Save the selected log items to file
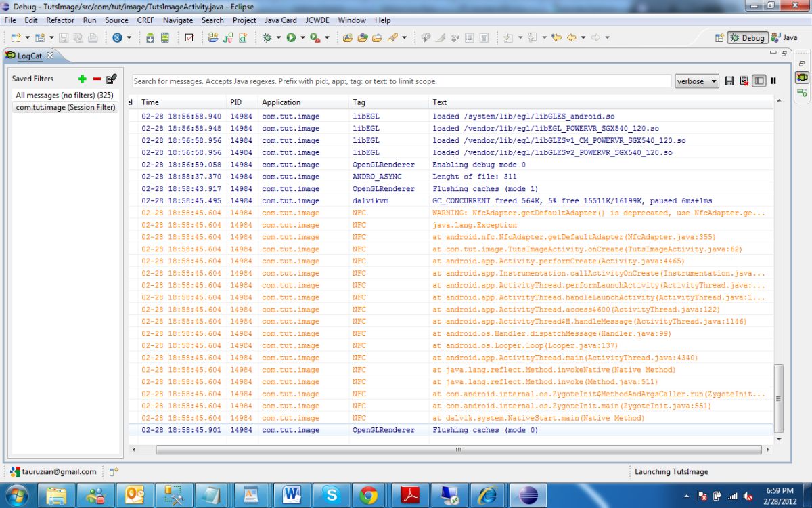Image resolution: width=812 pixels, height=508 pixels. pos(729,81)
